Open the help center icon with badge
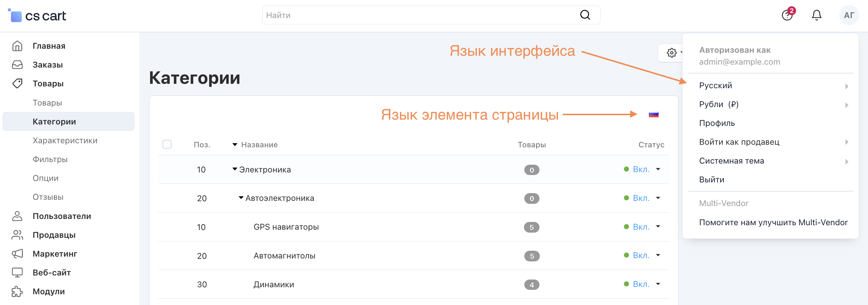Screen dimensions: 868x305 (x=787, y=15)
